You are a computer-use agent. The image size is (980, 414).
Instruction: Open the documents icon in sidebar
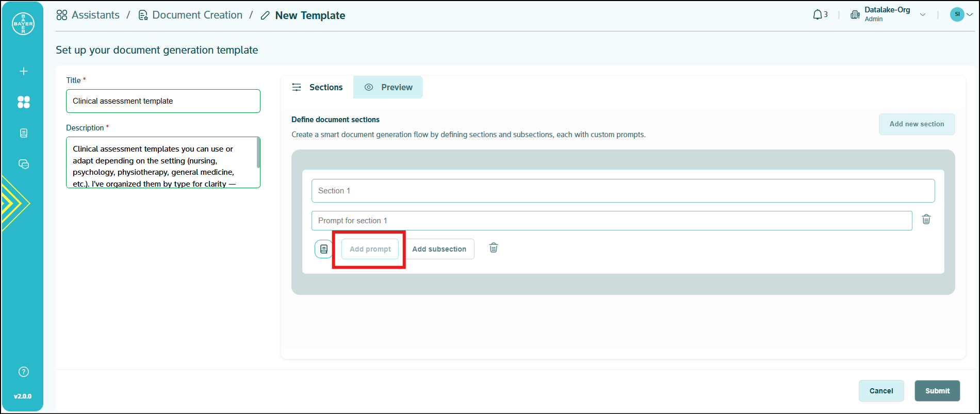pyautogui.click(x=24, y=133)
